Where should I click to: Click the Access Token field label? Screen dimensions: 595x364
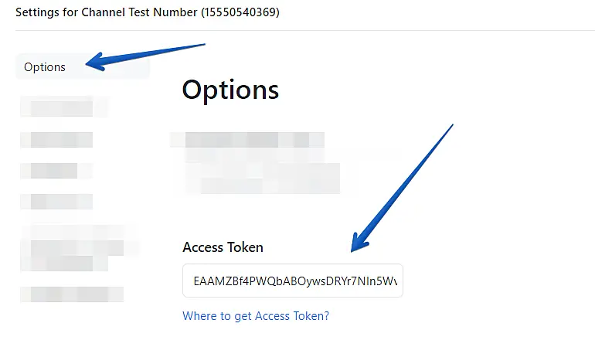pyautogui.click(x=223, y=247)
